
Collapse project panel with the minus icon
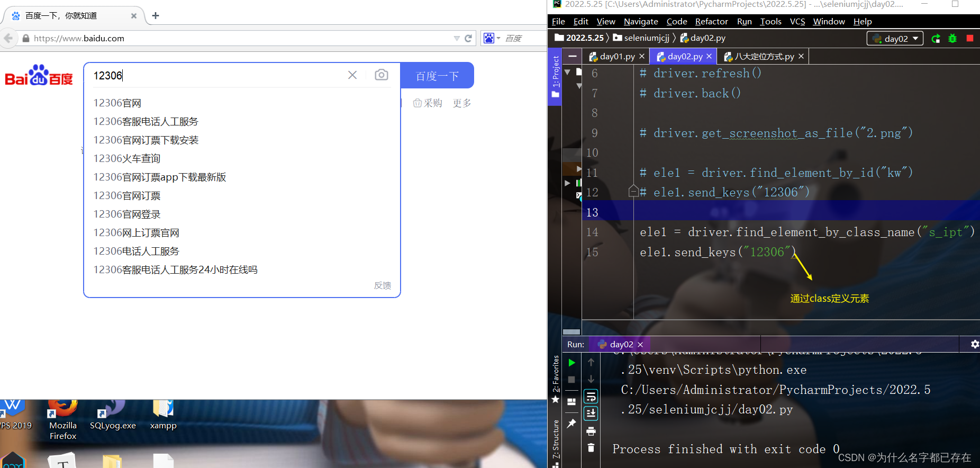[572, 56]
